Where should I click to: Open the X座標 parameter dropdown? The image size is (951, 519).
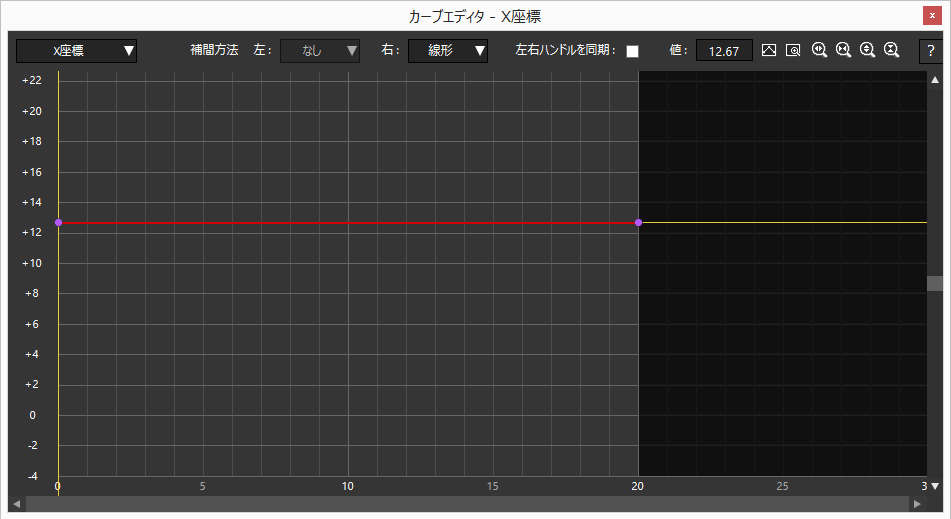76,51
